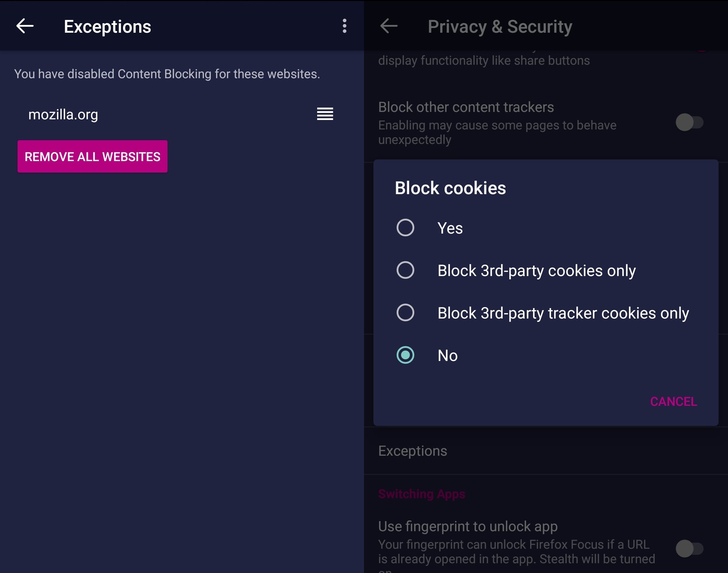728x573 pixels.
Task: Tap the Exceptions page title
Action: point(108,27)
